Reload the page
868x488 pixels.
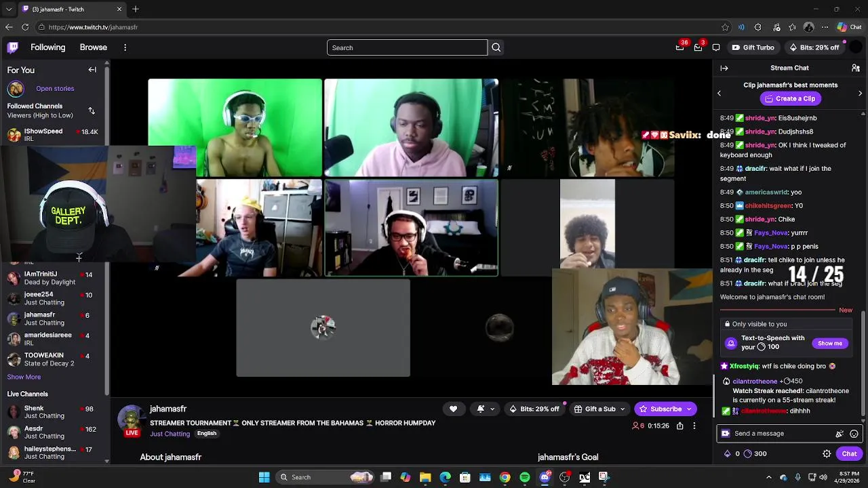[25, 27]
